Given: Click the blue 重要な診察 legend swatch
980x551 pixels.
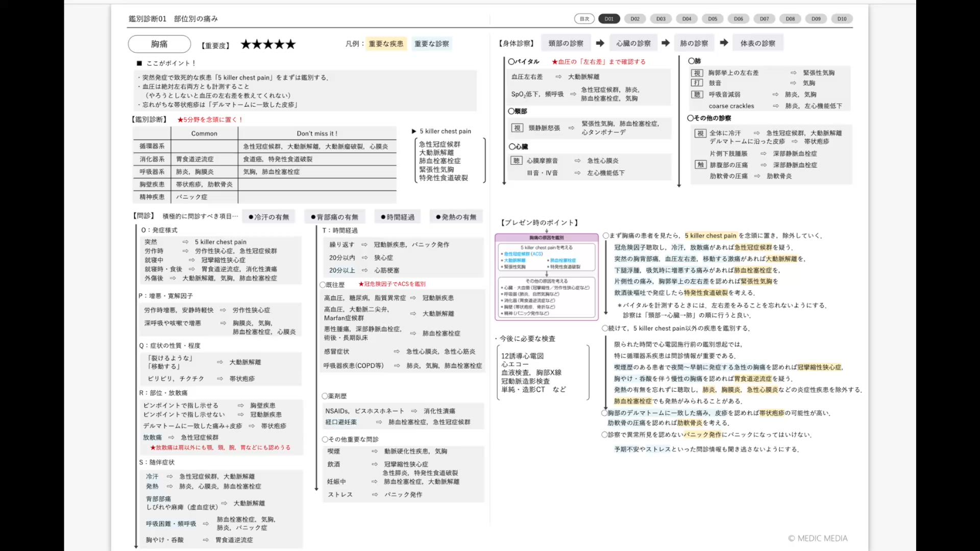Looking at the screenshot, I should tap(432, 44).
